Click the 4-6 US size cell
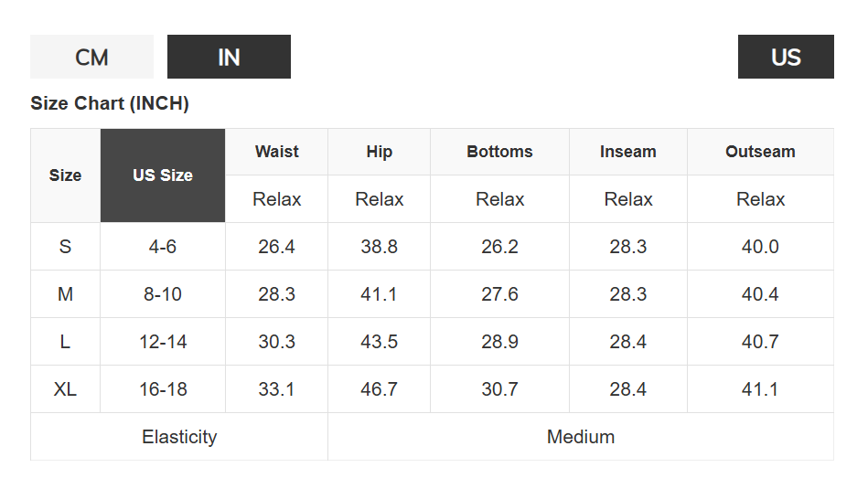Screen dimensions: 868x478 (163, 247)
